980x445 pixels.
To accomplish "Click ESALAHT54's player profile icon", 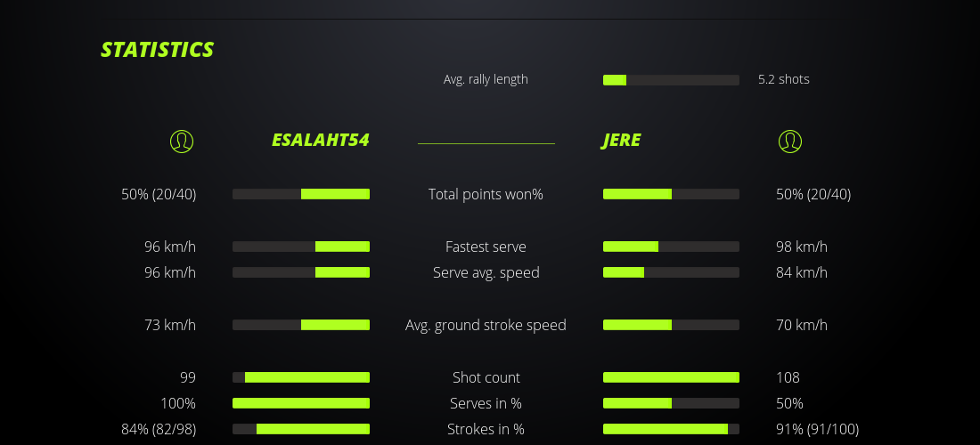I will point(181,141).
